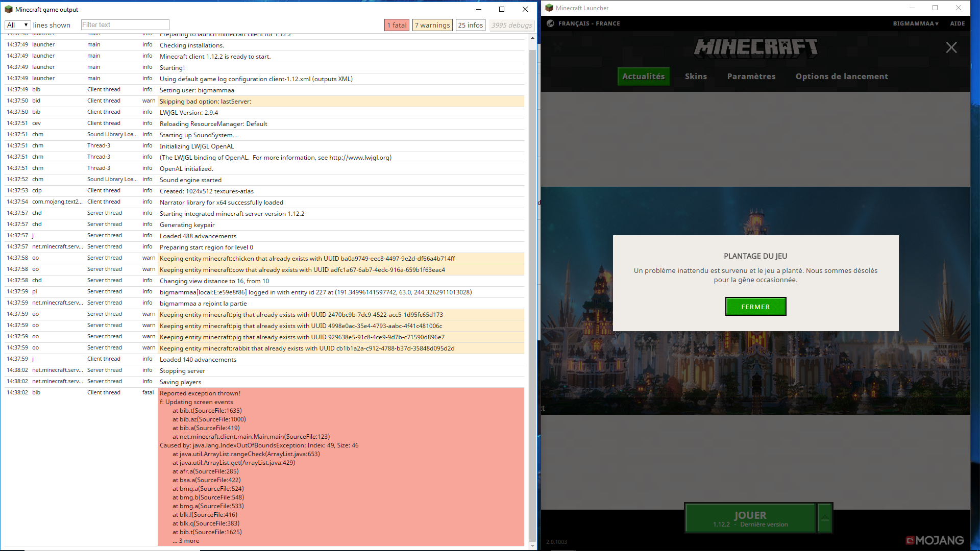Screen dimensions: 980x551
Task: Select the 'Changing view distance to 16' row
Action: (x=264, y=281)
